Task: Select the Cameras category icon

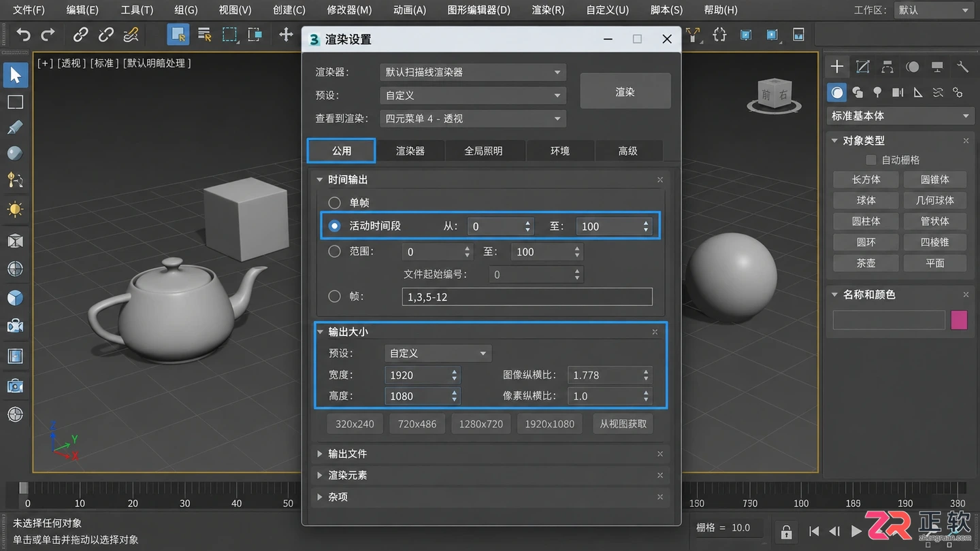Action: coord(898,92)
